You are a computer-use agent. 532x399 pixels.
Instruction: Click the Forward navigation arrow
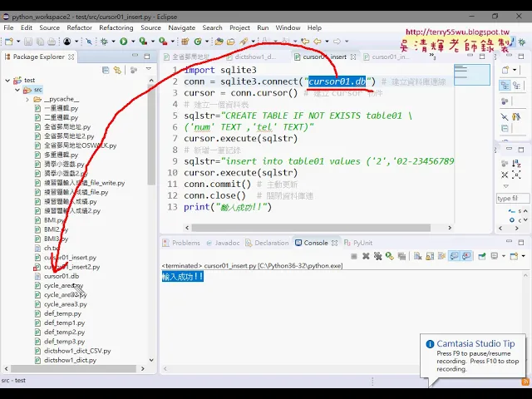coord(337,42)
